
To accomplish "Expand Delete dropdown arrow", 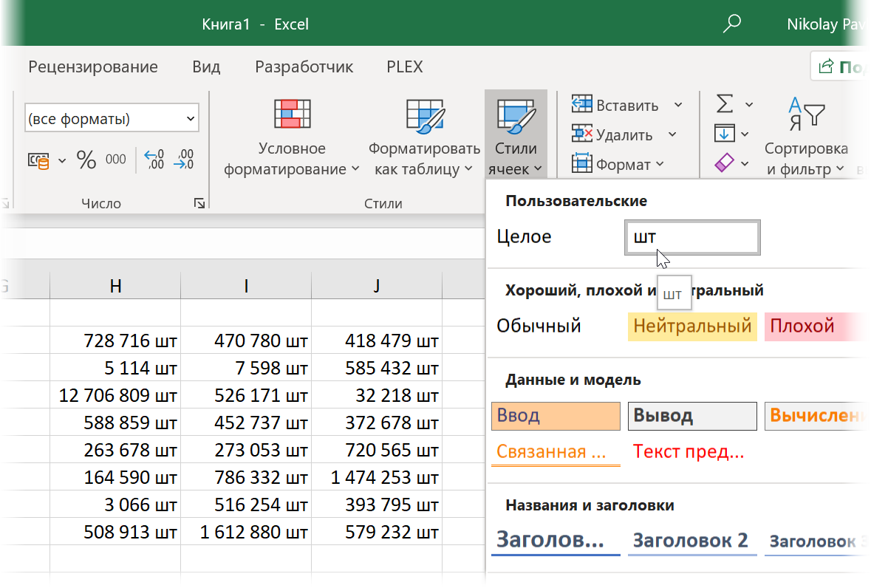I will coord(672,134).
